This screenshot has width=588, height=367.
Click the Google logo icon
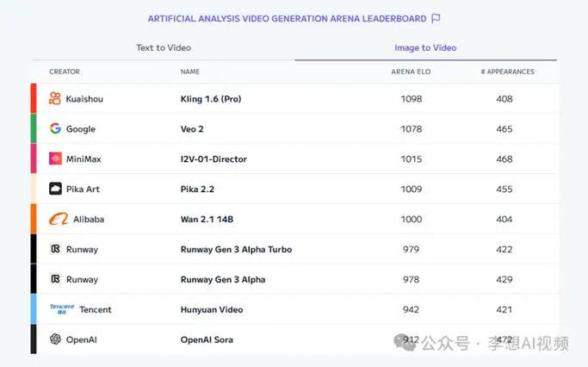[55, 129]
